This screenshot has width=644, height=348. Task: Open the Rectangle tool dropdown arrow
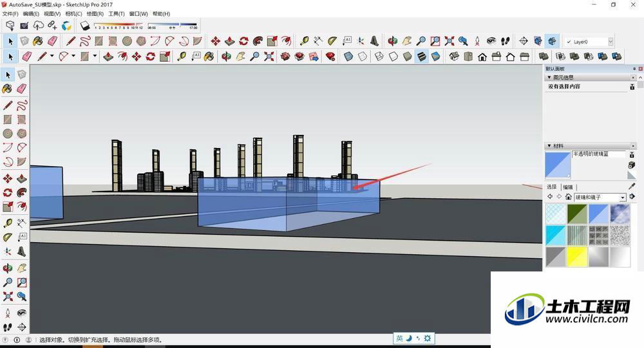(95, 56)
